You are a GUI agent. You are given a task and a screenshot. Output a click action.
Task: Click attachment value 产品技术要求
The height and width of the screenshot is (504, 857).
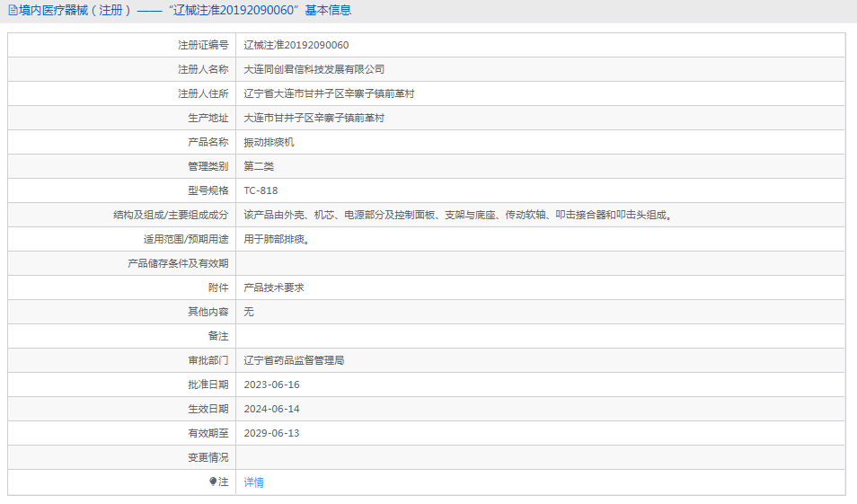[274, 287]
